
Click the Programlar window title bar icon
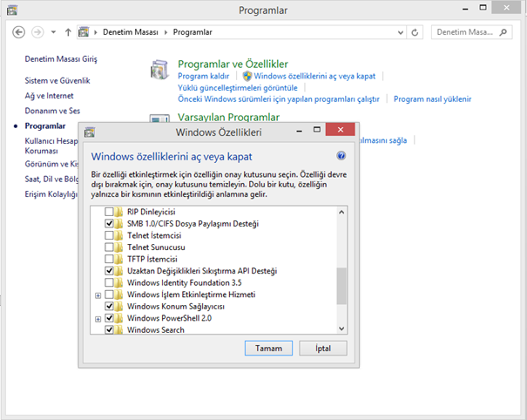(12, 10)
